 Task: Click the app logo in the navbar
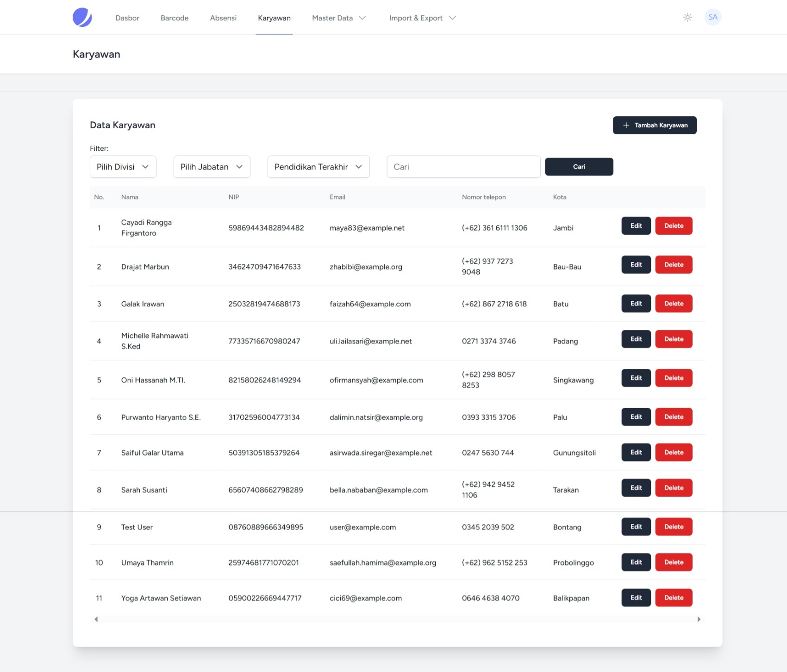click(x=82, y=18)
